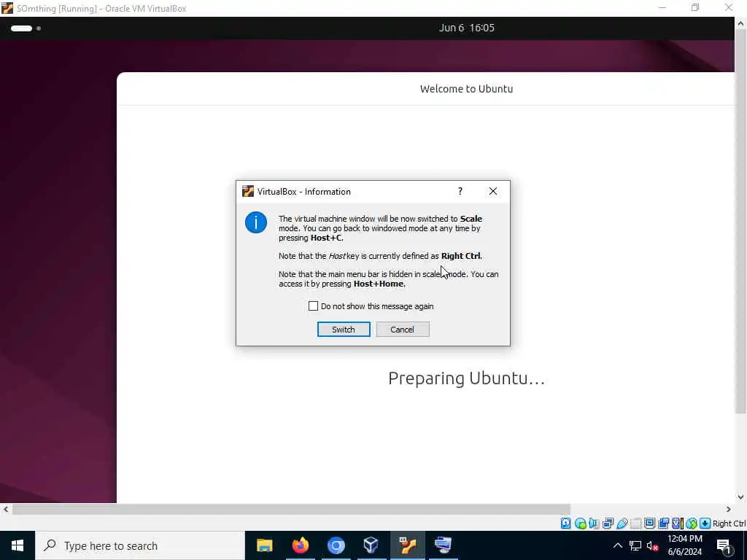Click the scroll right arrow of horizontal scrollbar
The height and width of the screenshot is (560, 747).
point(729,510)
